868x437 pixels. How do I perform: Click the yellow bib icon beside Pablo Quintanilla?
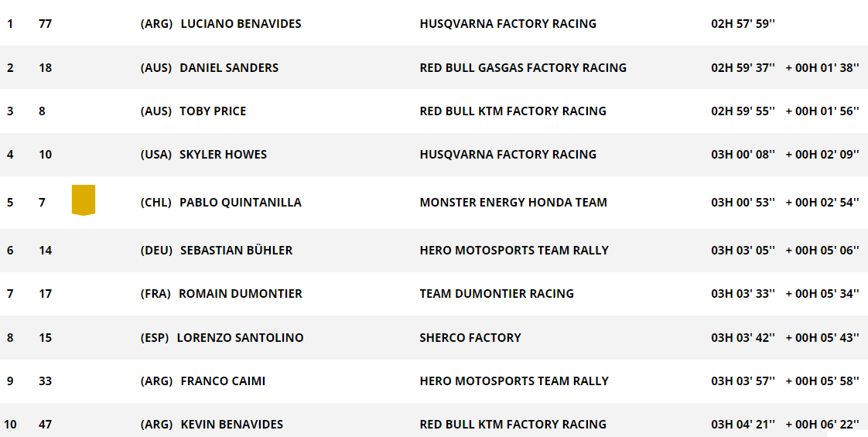(84, 200)
